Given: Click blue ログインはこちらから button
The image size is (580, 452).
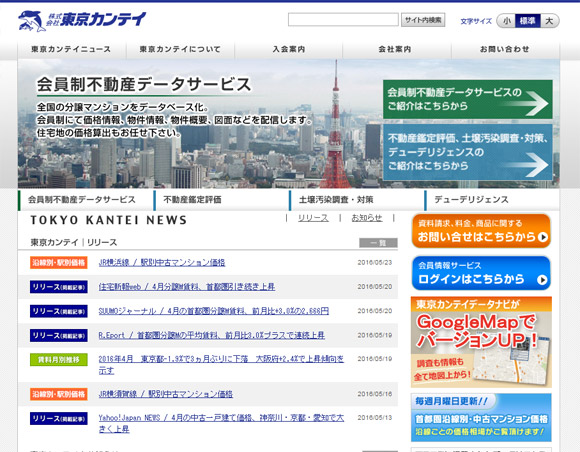Looking at the screenshot, I should click(481, 273).
